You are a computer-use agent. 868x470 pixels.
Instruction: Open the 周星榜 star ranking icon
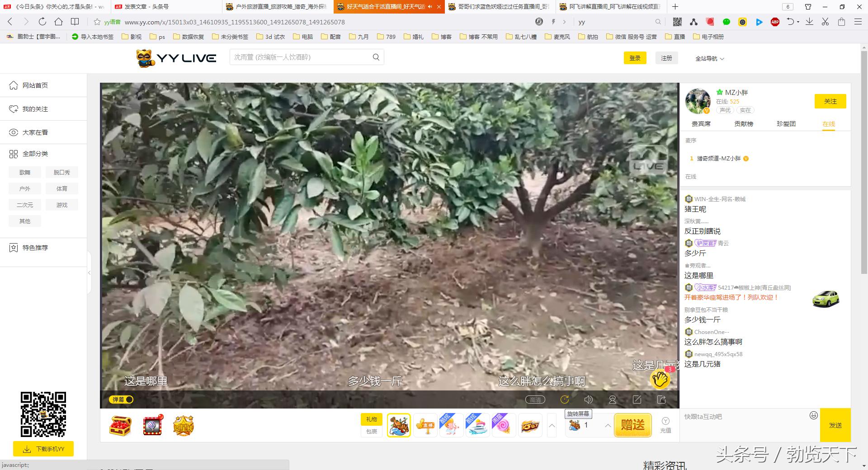pos(183,425)
